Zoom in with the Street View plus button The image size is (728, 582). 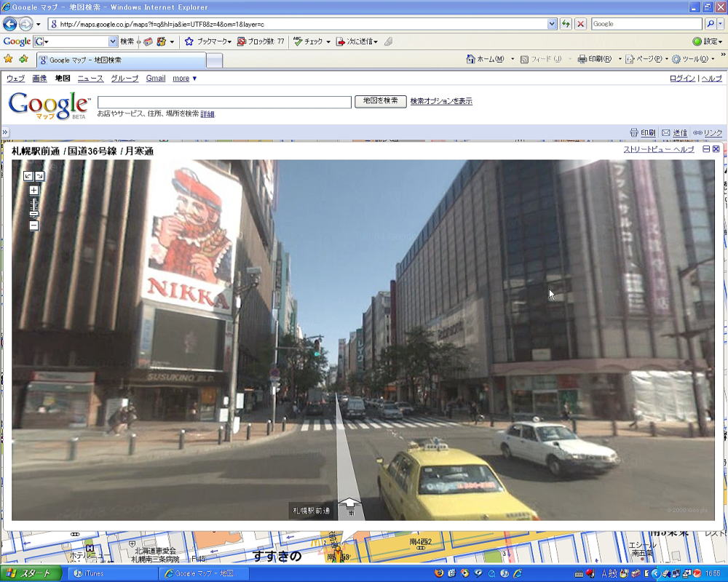(33, 191)
